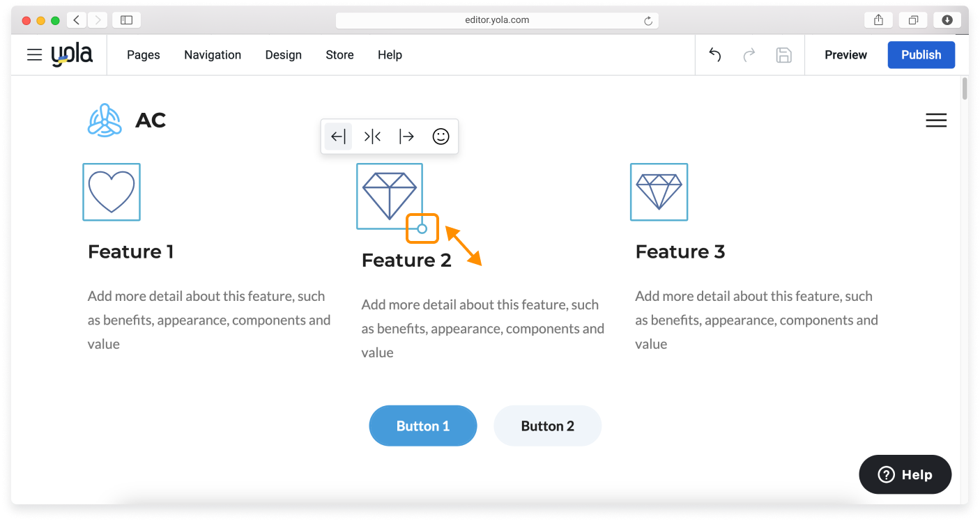
Task: Click the blue Button 1
Action: point(422,426)
